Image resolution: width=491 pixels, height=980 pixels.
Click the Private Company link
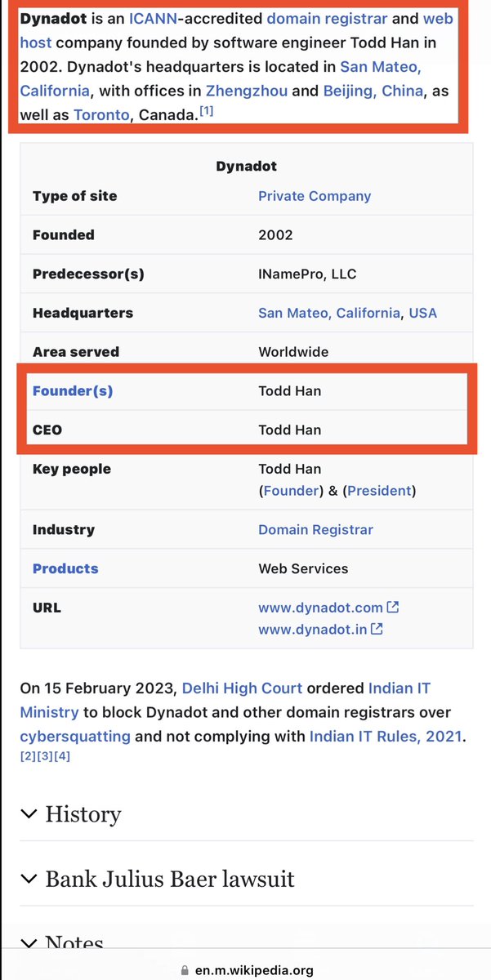tap(315, 196)
